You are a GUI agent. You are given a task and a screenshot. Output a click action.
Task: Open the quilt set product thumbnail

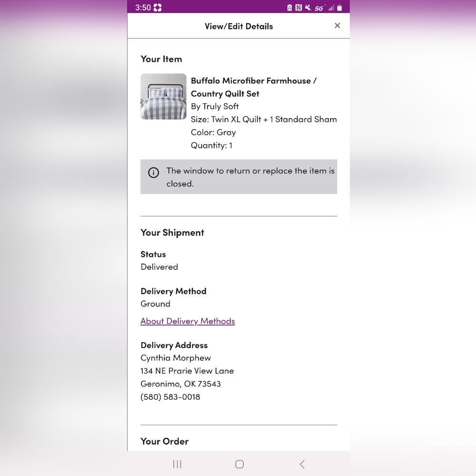tap(163, 96)
